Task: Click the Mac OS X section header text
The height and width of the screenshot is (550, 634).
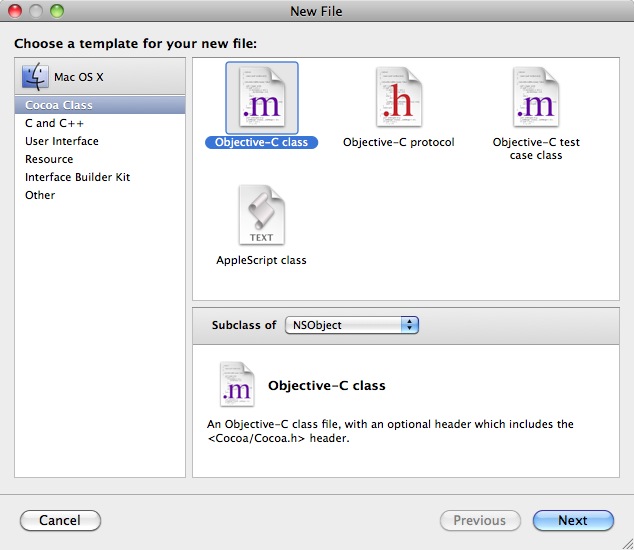Action: [79, 77]
